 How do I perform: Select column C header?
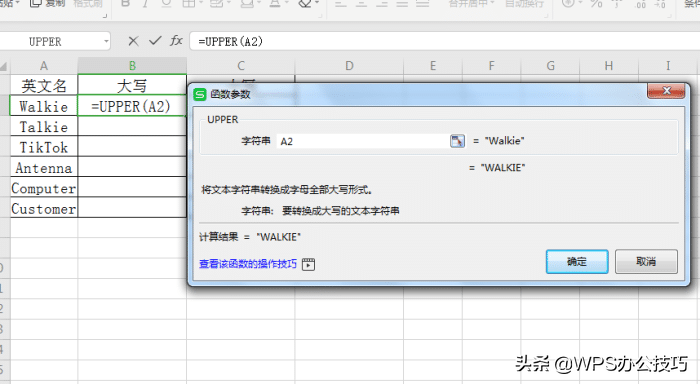[241, 66]
